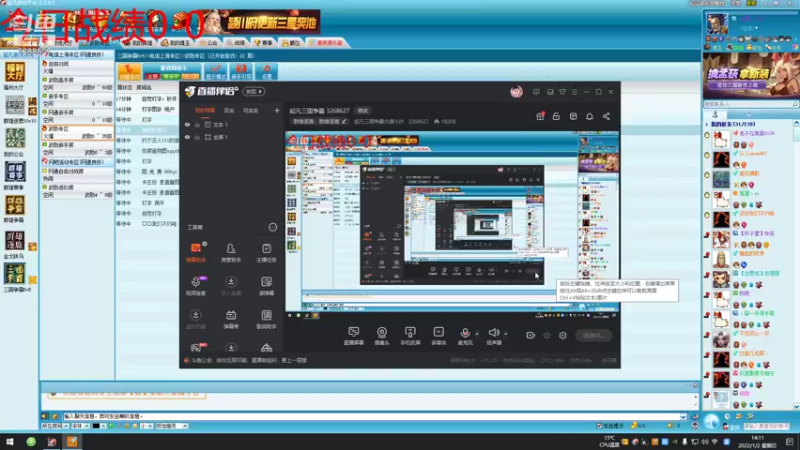Open the volume icon in system tray
This screenshot has width=800, height=450.
tap(705, 442)
